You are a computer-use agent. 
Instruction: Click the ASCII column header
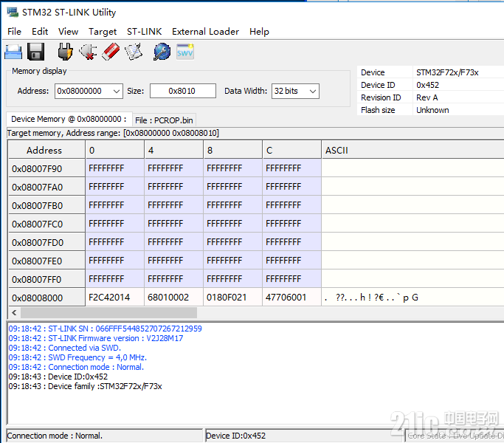(x=412, y=150)
